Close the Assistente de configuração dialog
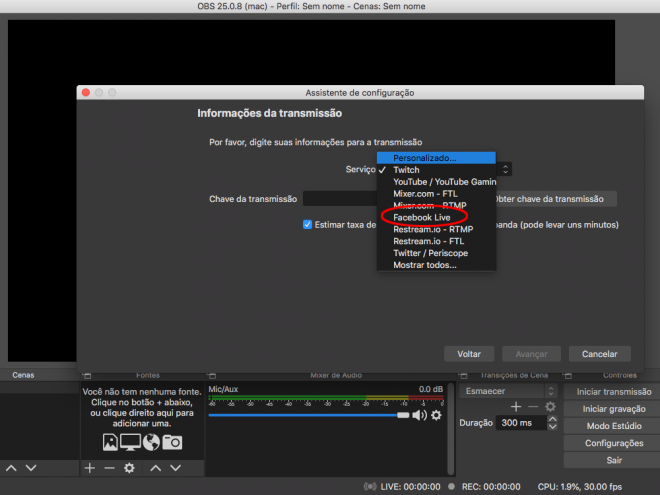The width and height of the screenshot is (660, 495). pyautogui.click(x=86, y=93)
